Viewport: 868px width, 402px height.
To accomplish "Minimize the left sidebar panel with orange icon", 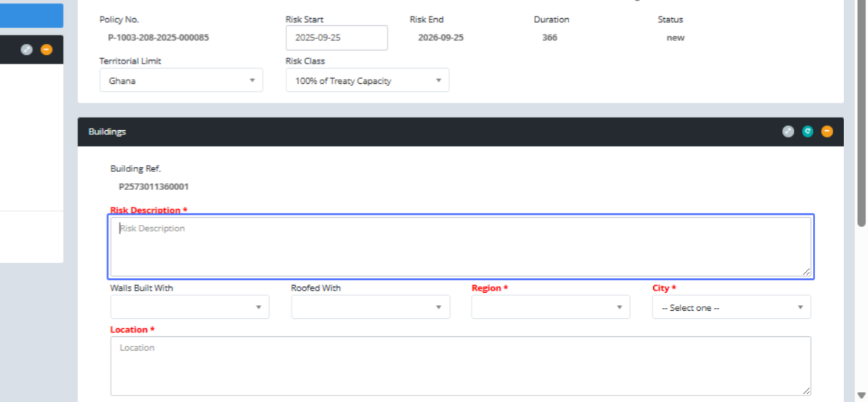I will coord(46,50).
